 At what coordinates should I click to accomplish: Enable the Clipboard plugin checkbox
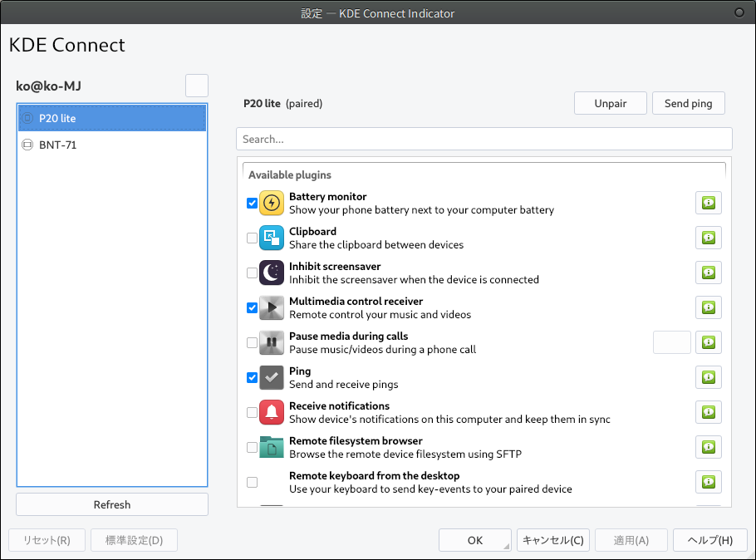tap(253, 238)
